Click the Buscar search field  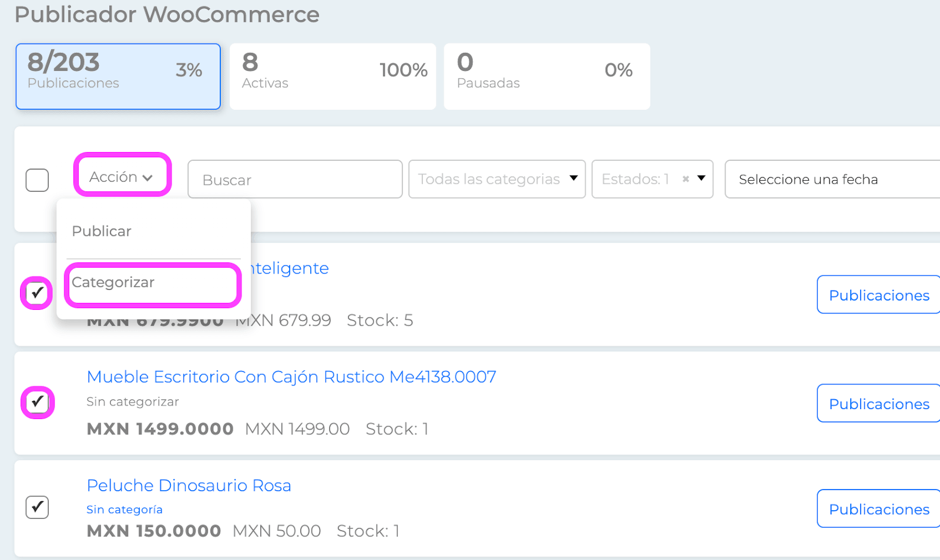[x=295, y=179]
